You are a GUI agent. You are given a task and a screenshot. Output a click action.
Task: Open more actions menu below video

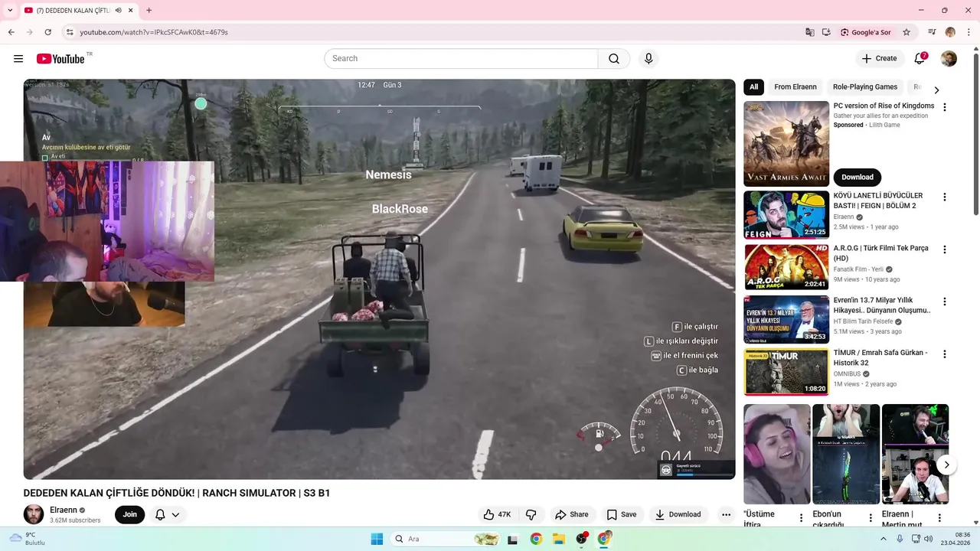[726, 514]
